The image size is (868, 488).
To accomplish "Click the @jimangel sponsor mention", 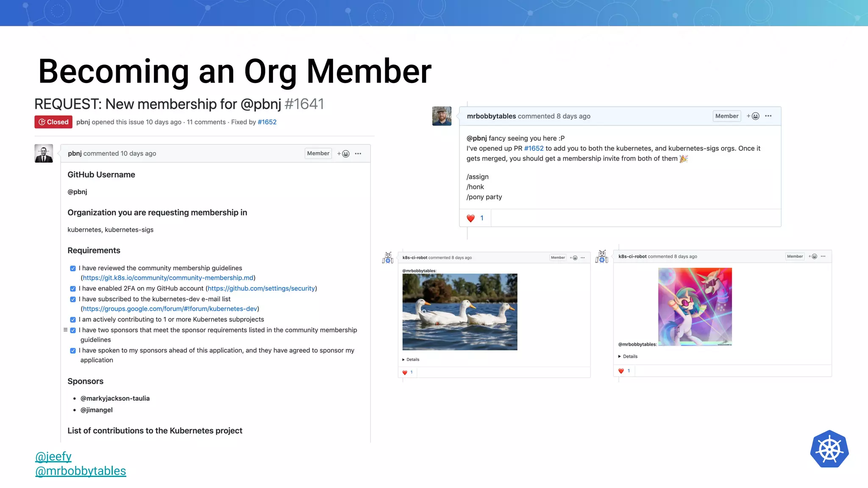I will (97, 410).
